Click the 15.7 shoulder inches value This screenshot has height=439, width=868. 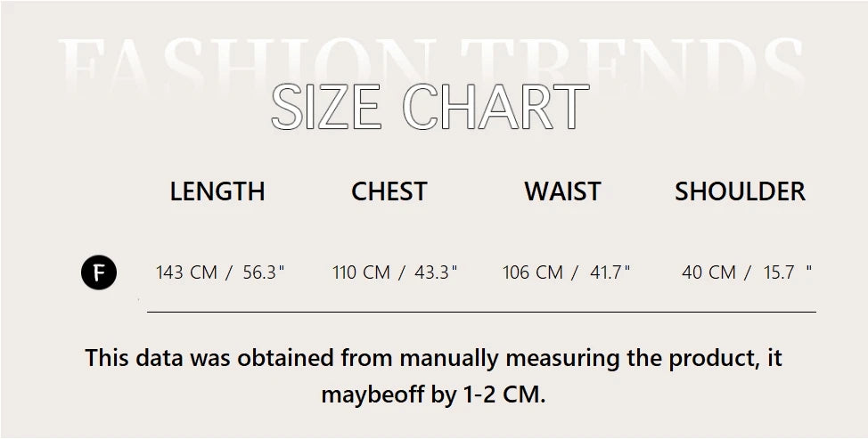779,272
